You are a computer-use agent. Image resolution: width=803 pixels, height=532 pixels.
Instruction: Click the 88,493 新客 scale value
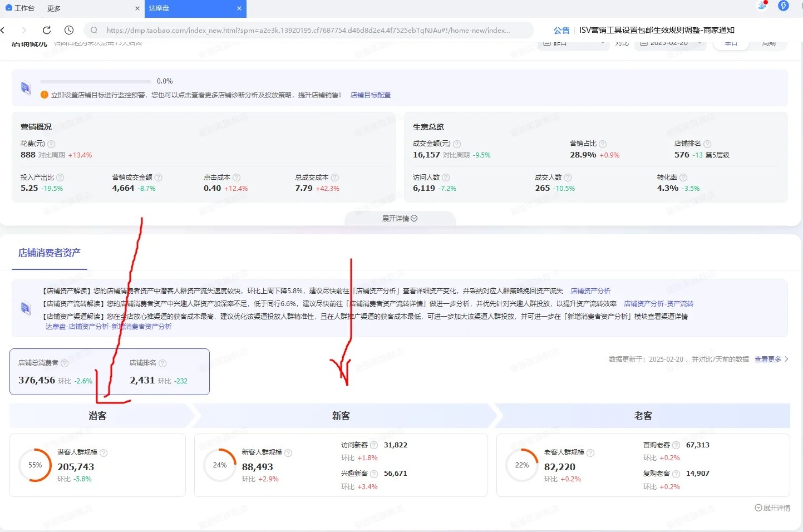click(258, 467)
